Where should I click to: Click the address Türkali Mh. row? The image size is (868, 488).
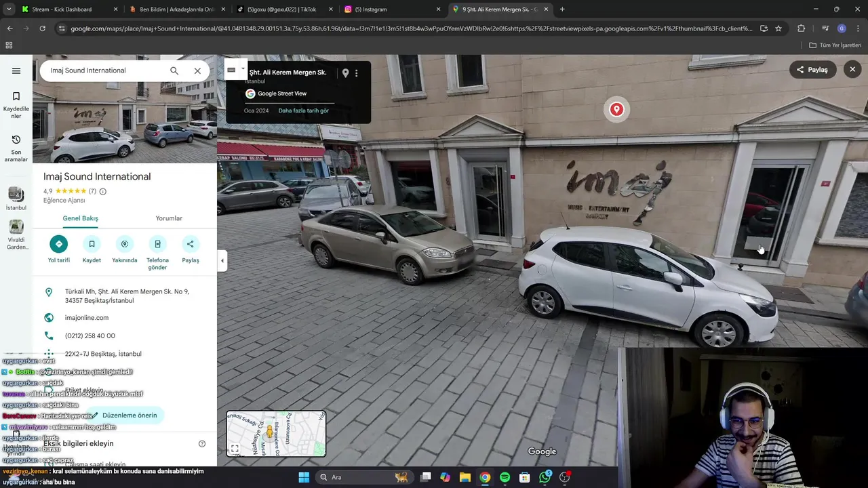point(125,296)
